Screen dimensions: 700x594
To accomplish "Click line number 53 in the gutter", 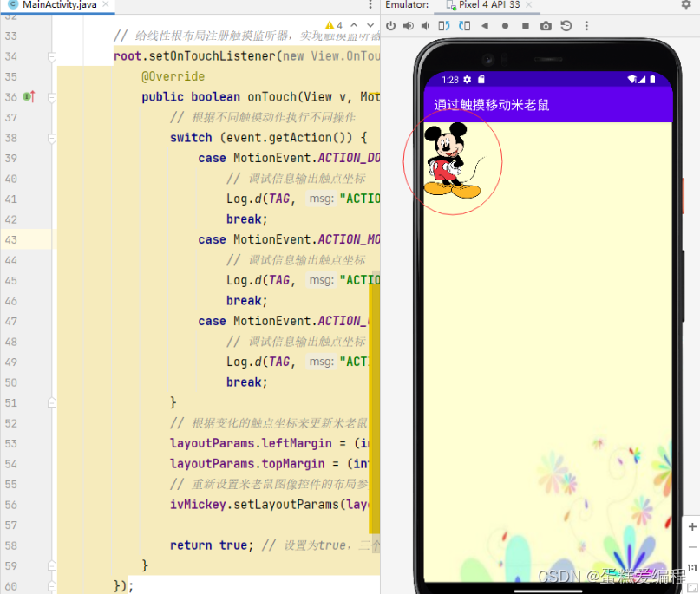I will coord(11,444).
